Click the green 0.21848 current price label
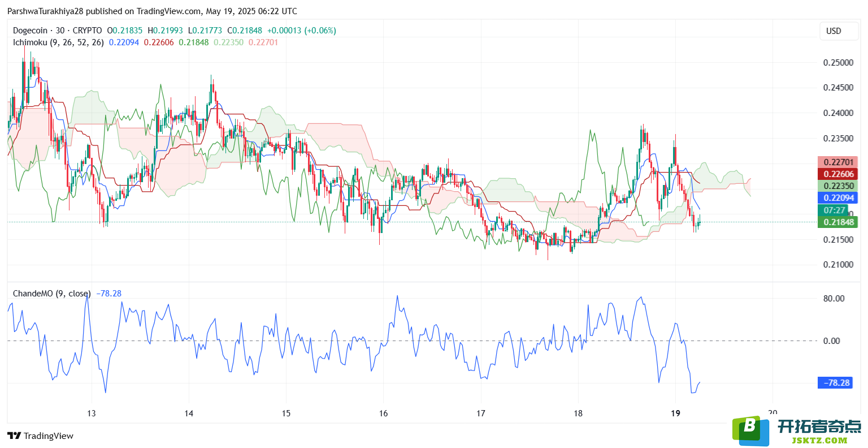Image resolution: width=868 pixels, height=448 pixels. coord(838,222)
